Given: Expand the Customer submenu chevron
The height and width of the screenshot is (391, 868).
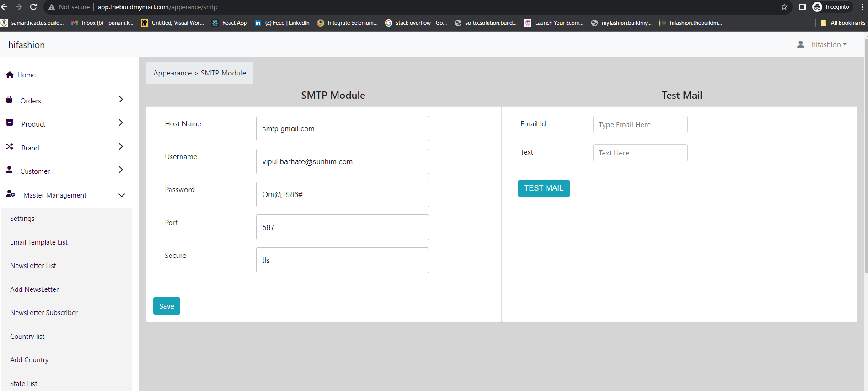Looking at the screenshot, I should (121, 170).
